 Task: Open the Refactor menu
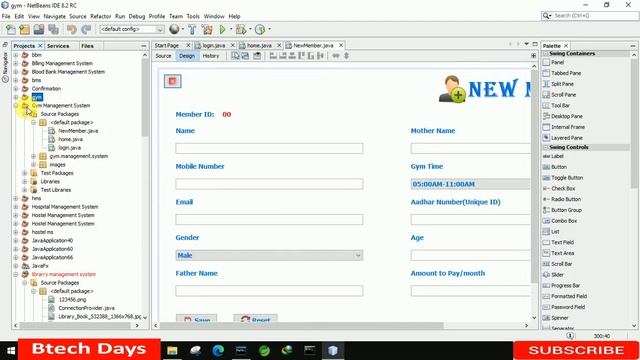[100, 16]
